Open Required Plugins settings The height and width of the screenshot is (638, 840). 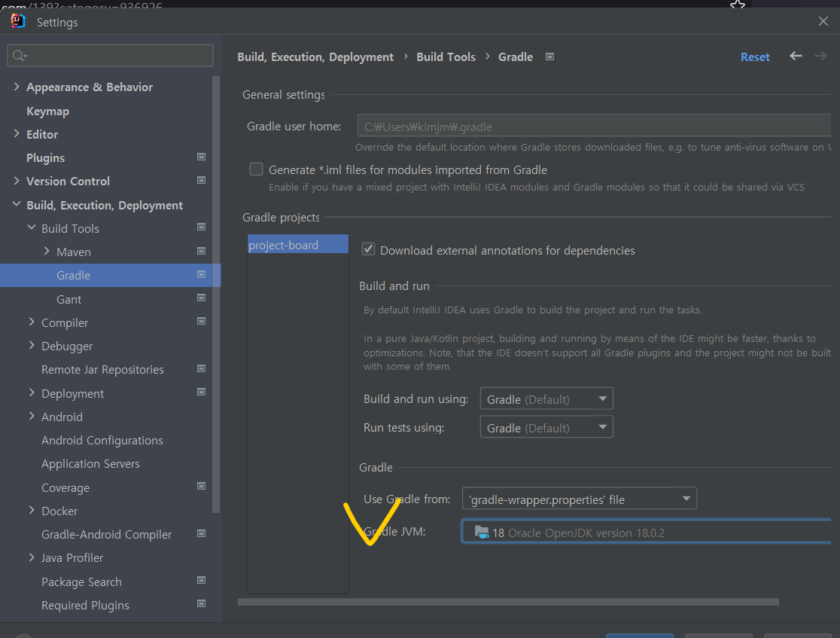85,606
